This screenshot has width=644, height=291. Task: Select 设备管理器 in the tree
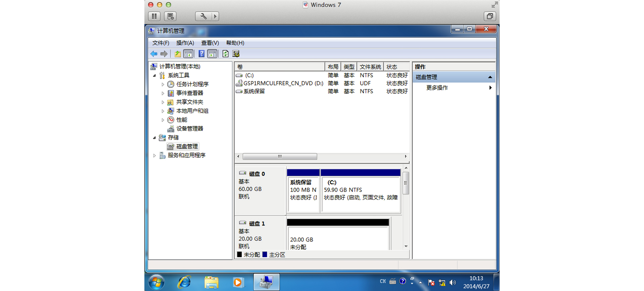click(x=190, y=129)
